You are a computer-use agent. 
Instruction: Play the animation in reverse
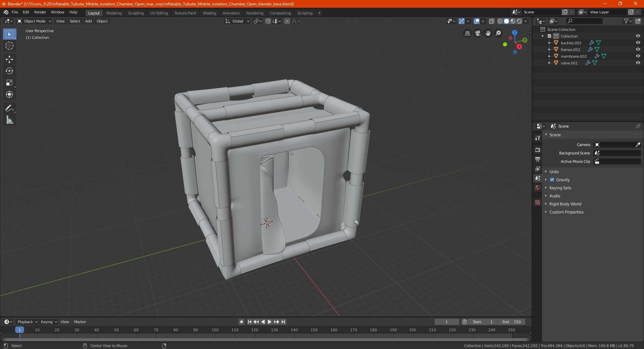click(263, 322)
